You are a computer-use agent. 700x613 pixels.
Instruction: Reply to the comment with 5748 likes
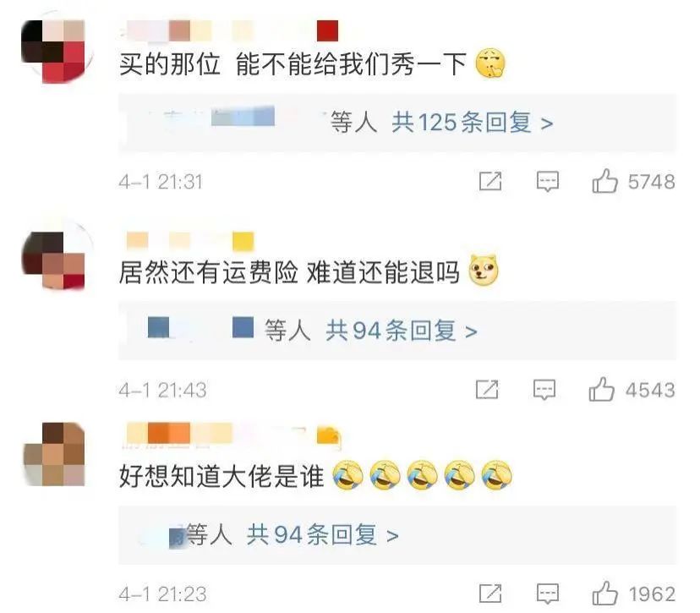[547, 181]
